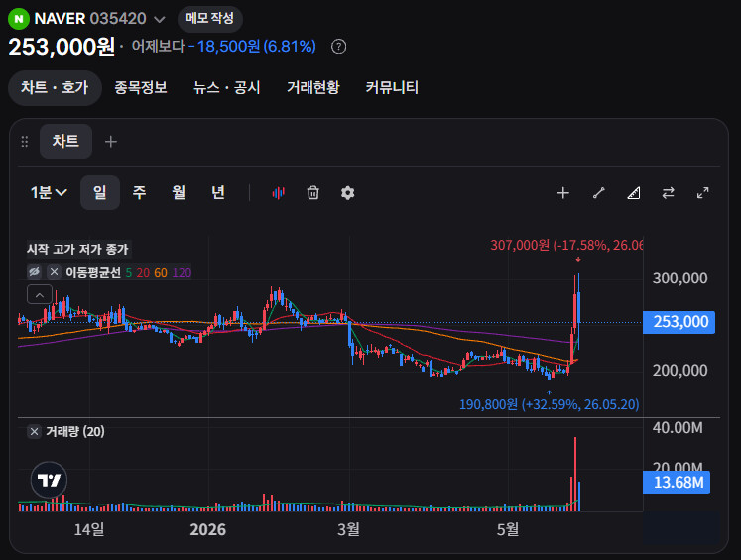This screenshot has height=560, width=741.
Task: Click the trash delete drawings icon
Action: (312, 192)
